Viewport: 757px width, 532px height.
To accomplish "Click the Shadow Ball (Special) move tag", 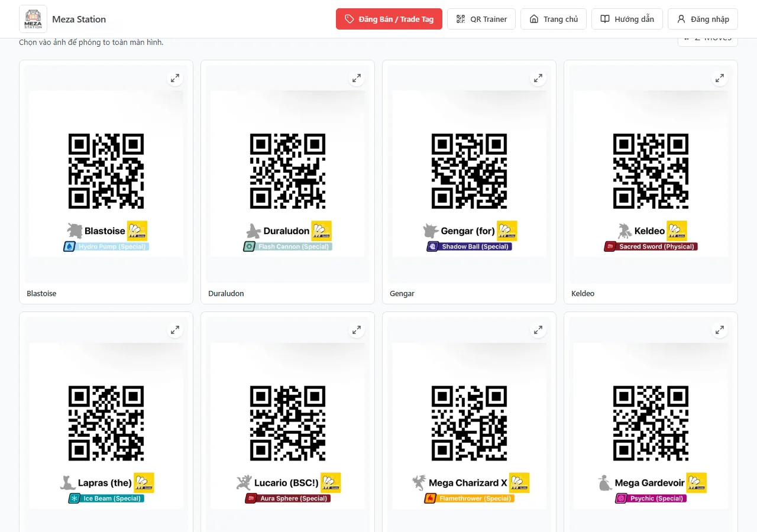I will pyautogui.click(x=470, y=246).
